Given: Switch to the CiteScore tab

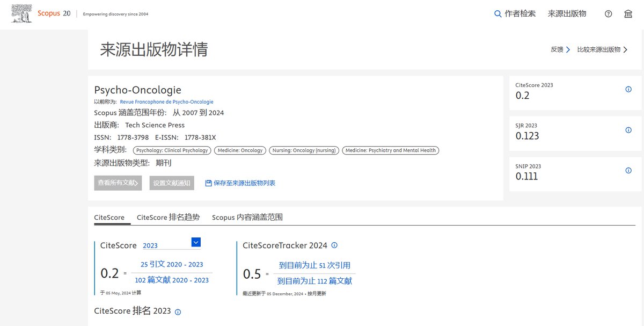Looking at the screenshot, I should coord(109,218).
